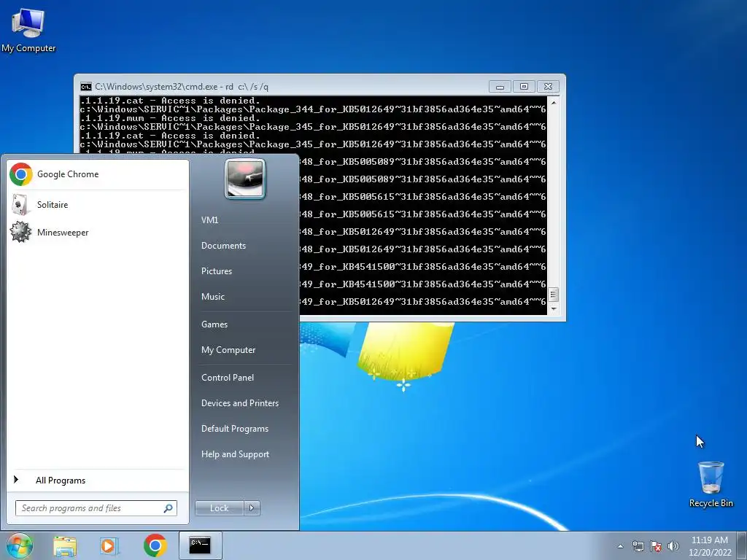Click the user account picture in Start menu
The height and width of the screenshot is (560, 747).
[x=245, y=179]
